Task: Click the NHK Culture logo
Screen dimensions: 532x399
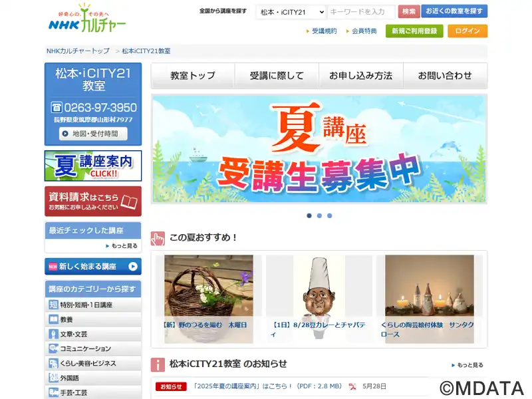Action: (87, 19)
